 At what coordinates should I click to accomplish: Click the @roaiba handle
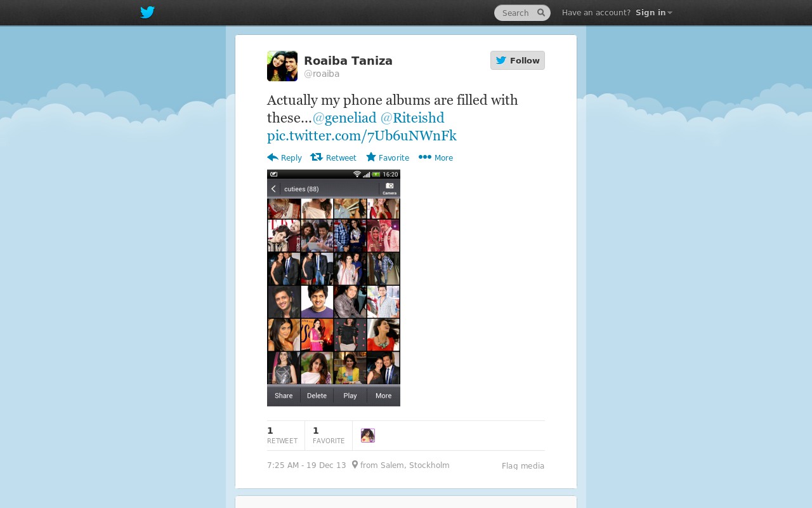pyautogui.click(x=322, y=74)
